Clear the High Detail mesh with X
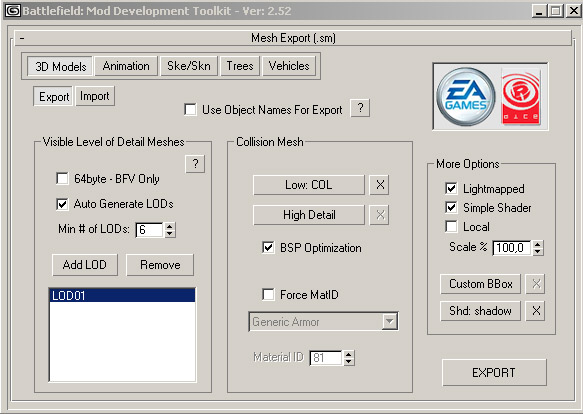This screenshot has height=414, width=583. point(380,215)
